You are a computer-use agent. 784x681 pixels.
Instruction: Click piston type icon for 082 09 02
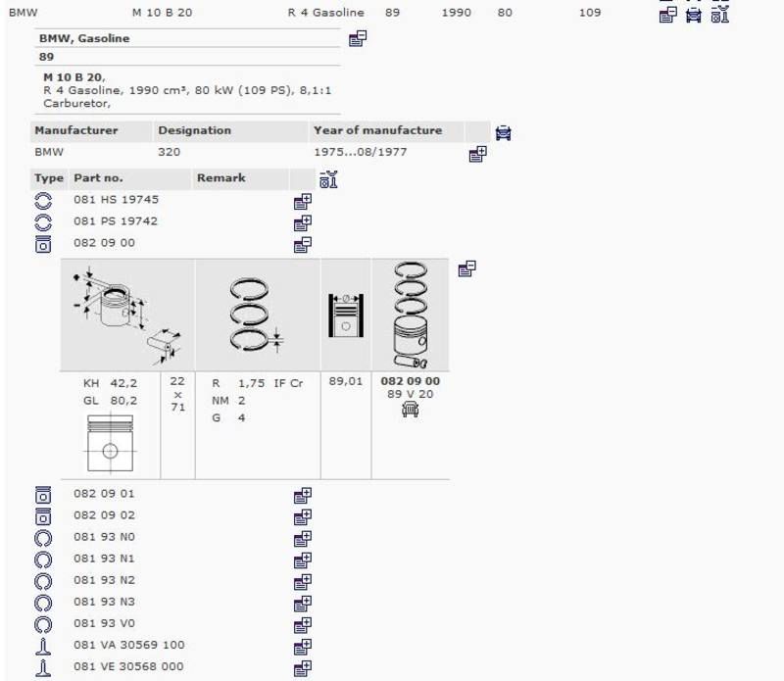[x=43, y=516]
